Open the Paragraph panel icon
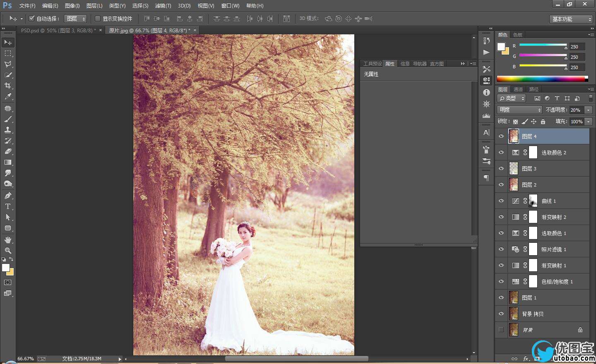The height and width of the screenshot is (364, 596). click(x=486, y=178)
